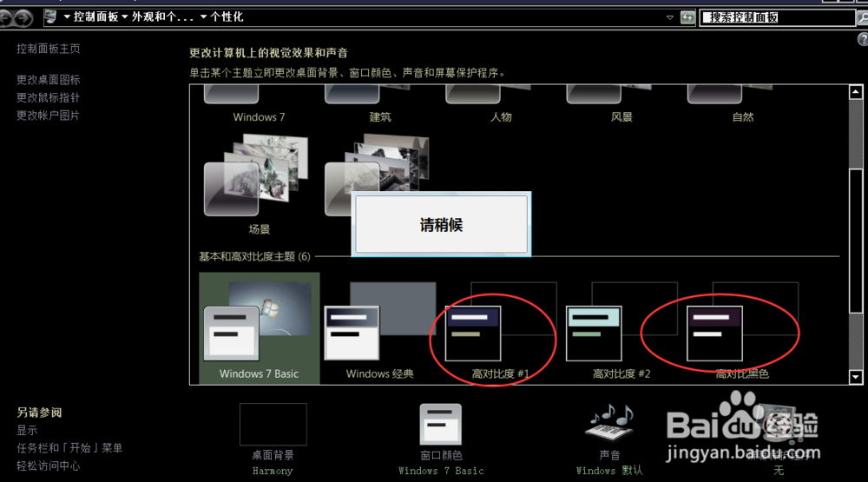Open the help question mark button

click(x=863, y=39)
